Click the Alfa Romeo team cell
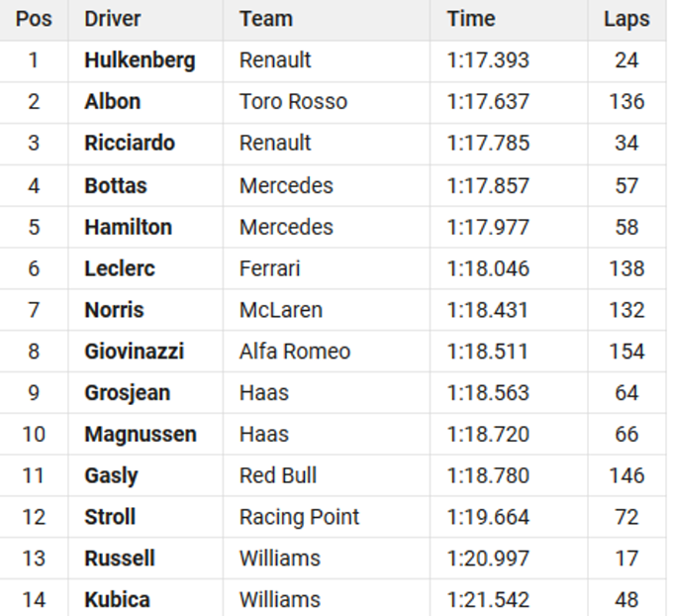Image resolution: width=673 pixels, height=616 pixels. click(295, 352)
